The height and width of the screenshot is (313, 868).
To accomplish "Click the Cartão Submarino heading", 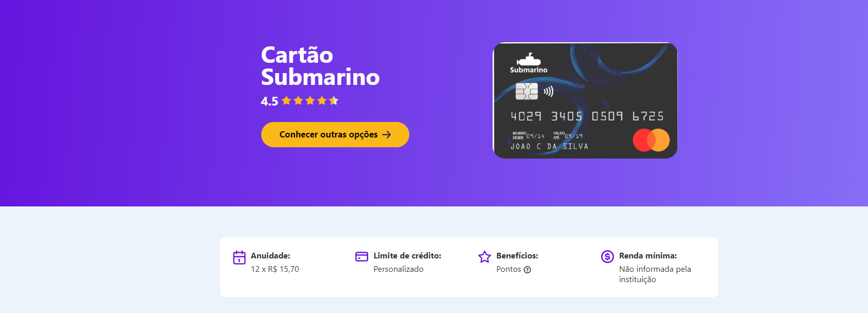I will [320, 66].
